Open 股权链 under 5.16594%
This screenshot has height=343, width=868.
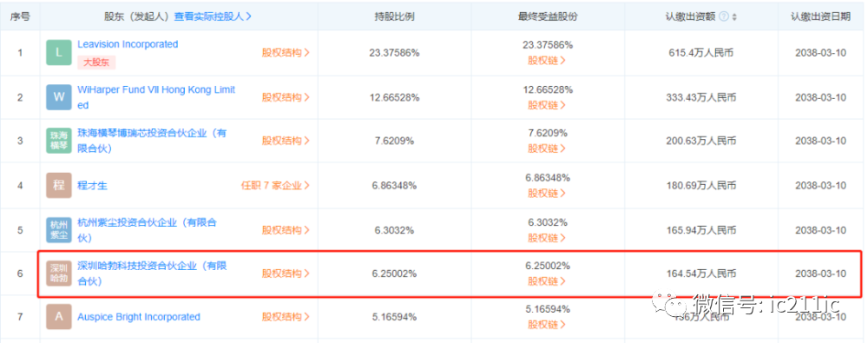coord(547,324)
